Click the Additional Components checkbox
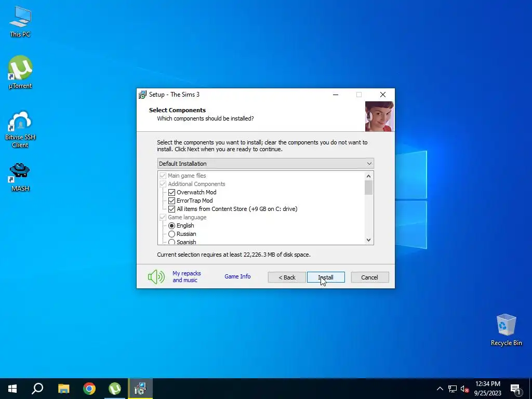The height and width of the screenshot is (399, 532). pos(163,184)
